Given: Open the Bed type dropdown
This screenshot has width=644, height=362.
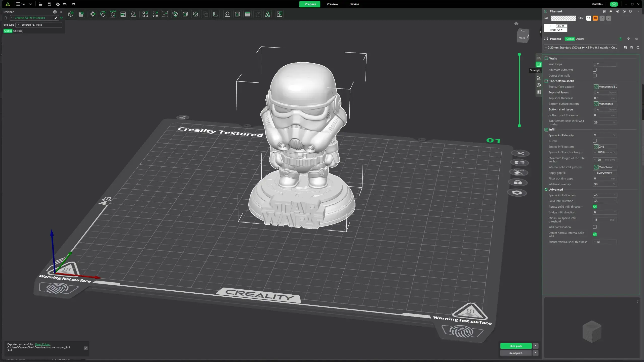Looking at the screenshot, I should (x=39, y=25).
